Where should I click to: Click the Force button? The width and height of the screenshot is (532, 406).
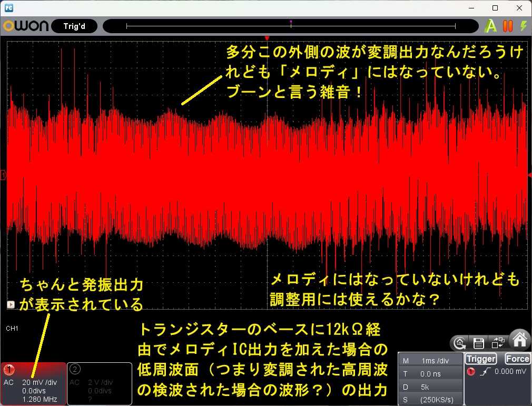pos(517,359)
